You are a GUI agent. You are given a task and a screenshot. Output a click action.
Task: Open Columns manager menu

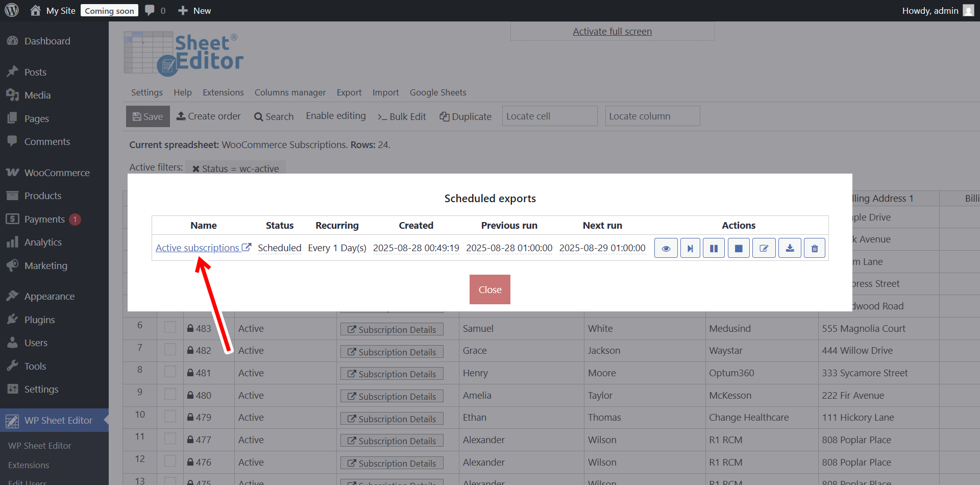pos(290,92)
